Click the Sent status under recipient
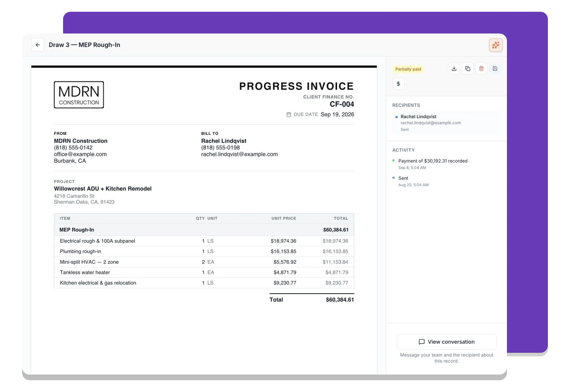This screenshot has height=392, width=570. click(x=405, y=130)
